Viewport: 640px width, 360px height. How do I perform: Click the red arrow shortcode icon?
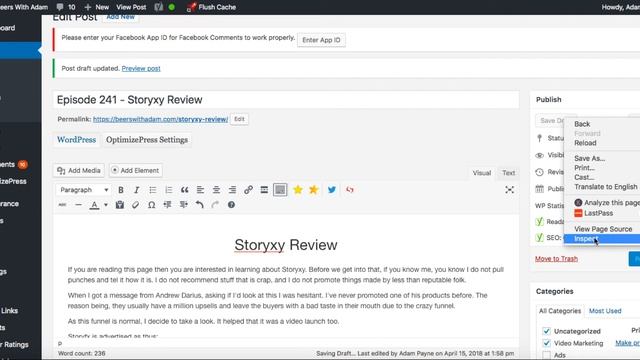(x=350, y=190)
